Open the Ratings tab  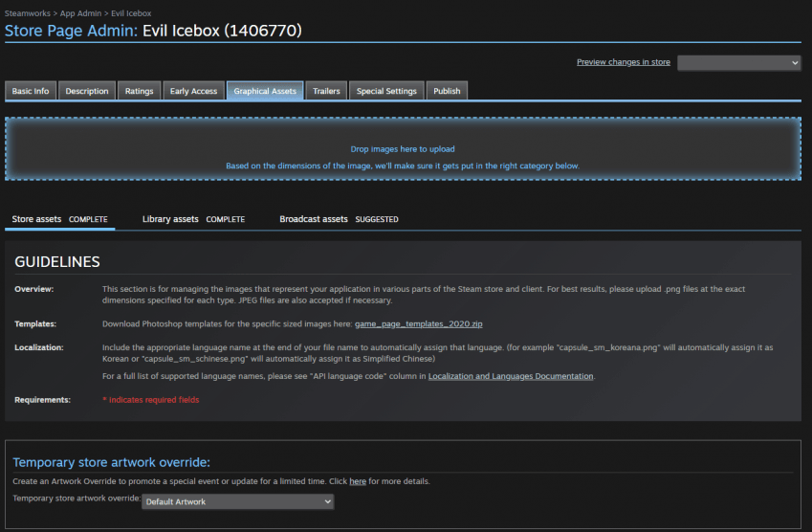pyautogui.click(x=140, y=91)
